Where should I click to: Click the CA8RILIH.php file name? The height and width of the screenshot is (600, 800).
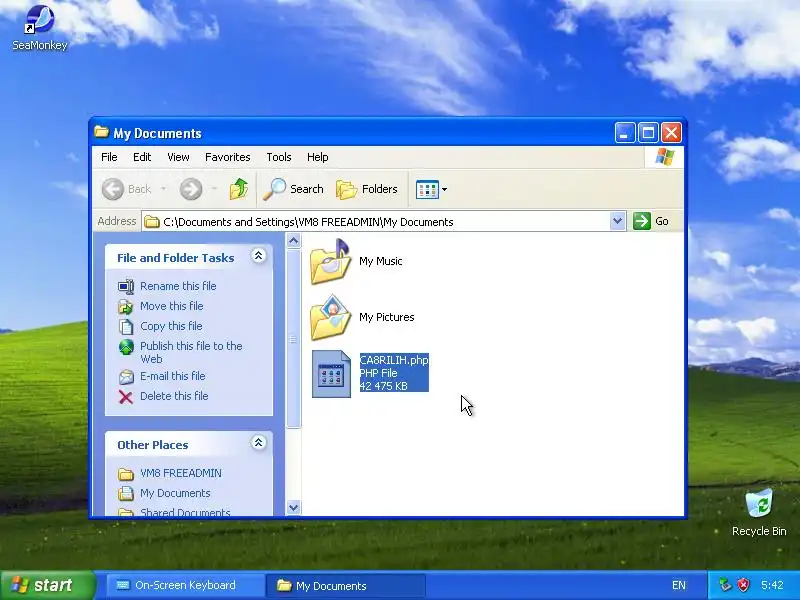(394, 360)
